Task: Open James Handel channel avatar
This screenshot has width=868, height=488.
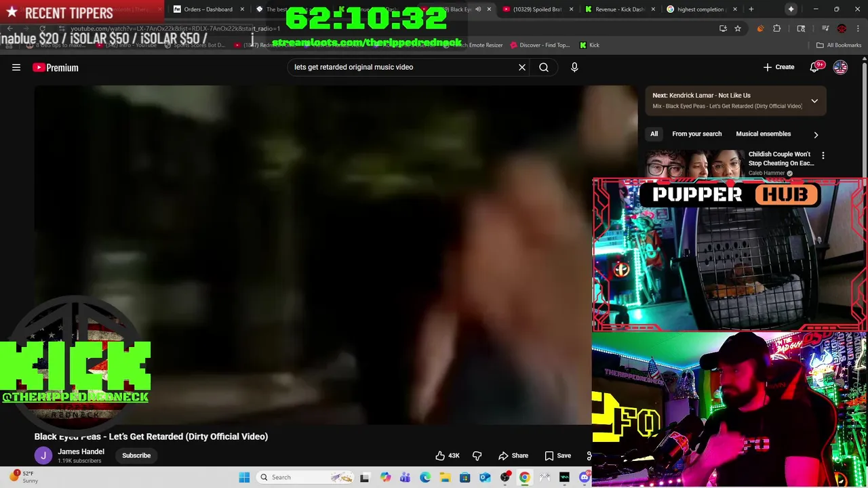Action: tap(43, 455)
